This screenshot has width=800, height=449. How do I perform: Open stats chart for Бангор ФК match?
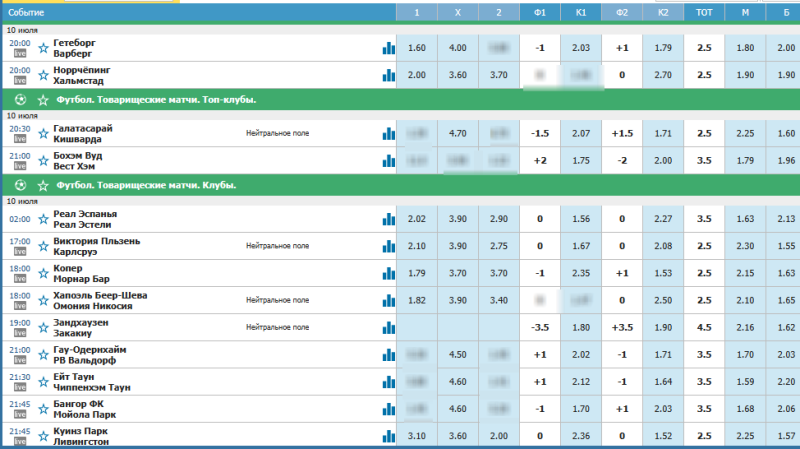(x=388, y=409)
